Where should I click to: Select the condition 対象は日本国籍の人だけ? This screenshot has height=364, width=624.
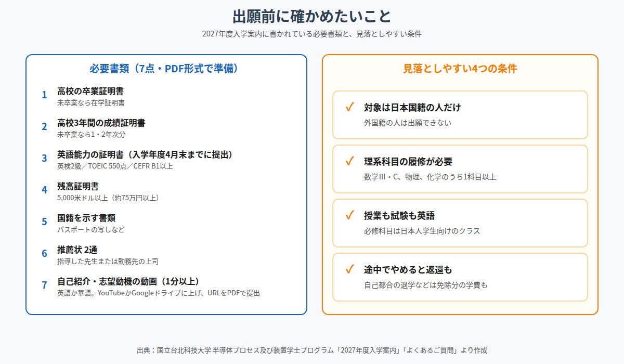(412, 108)
